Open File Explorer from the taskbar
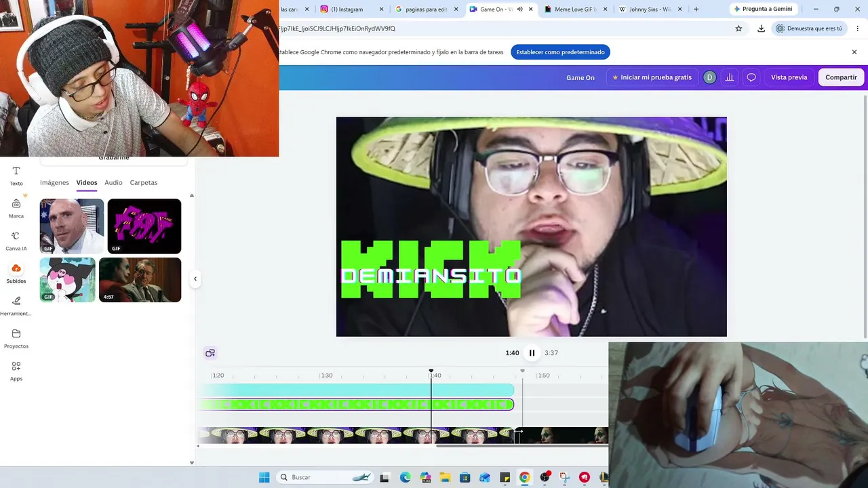Viewport: 868px width, 488px height. click(x=445, y=477)
